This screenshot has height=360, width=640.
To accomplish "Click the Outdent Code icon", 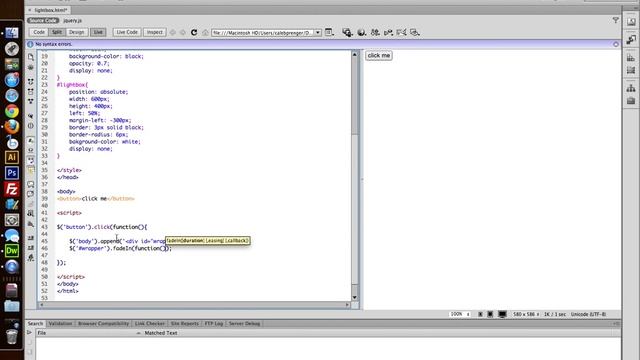I will [31, 247].
